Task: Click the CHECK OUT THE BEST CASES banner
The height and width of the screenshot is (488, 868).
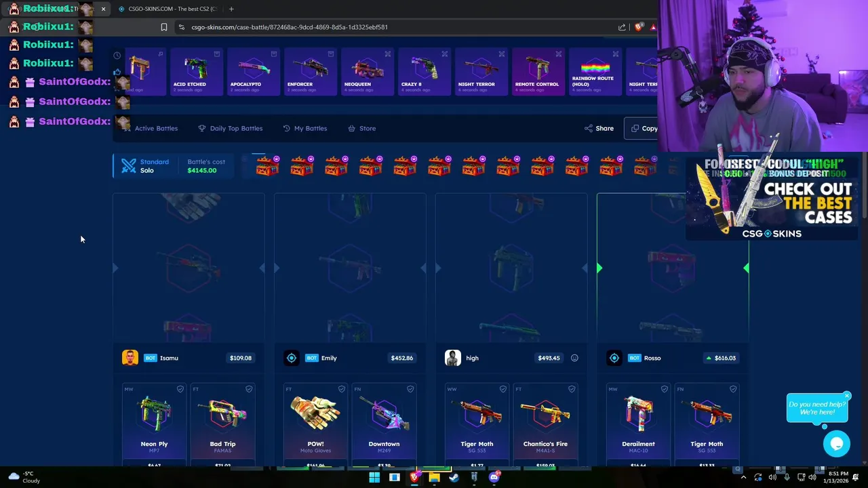Action: (772, 199)
